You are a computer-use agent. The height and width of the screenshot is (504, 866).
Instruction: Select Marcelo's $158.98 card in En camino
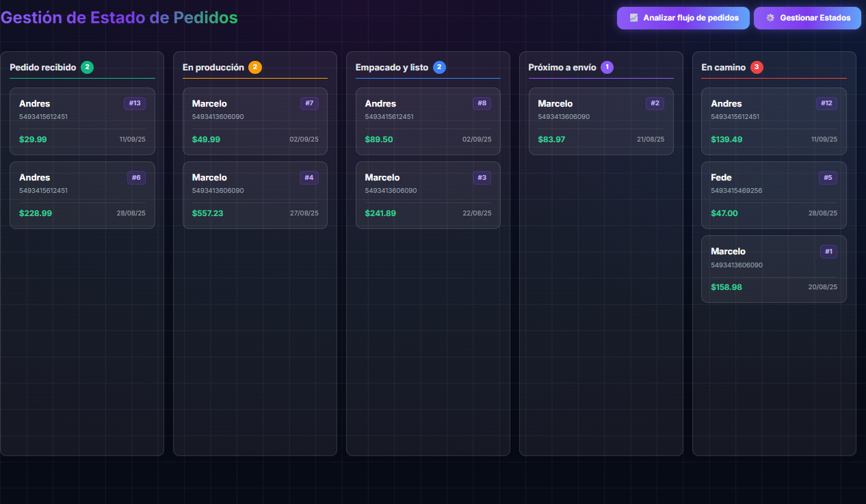point(774,269)
